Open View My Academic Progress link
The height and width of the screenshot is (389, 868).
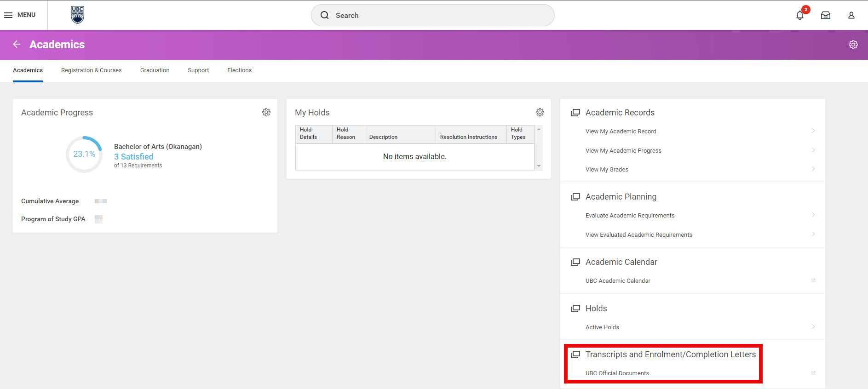623,151
